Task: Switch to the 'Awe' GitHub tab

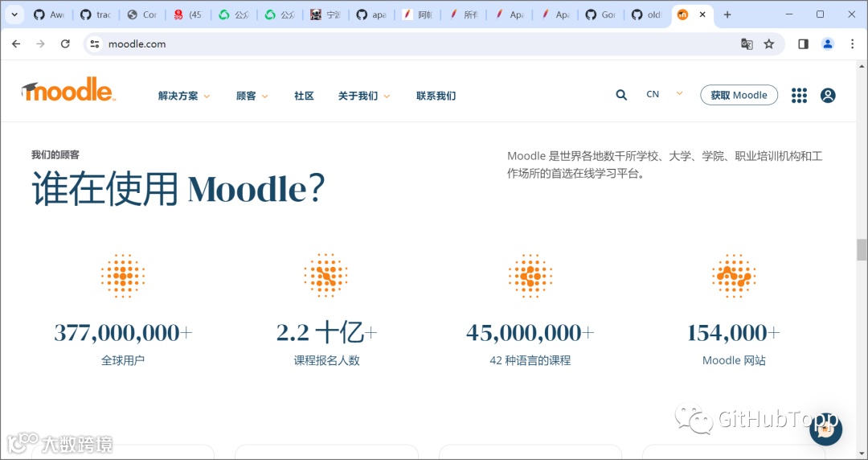Action: [x=49, y=15]
